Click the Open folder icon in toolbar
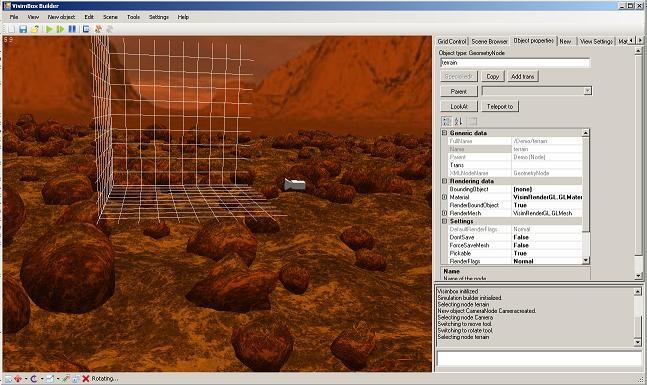Screen dimensions: 647x385 35,29
